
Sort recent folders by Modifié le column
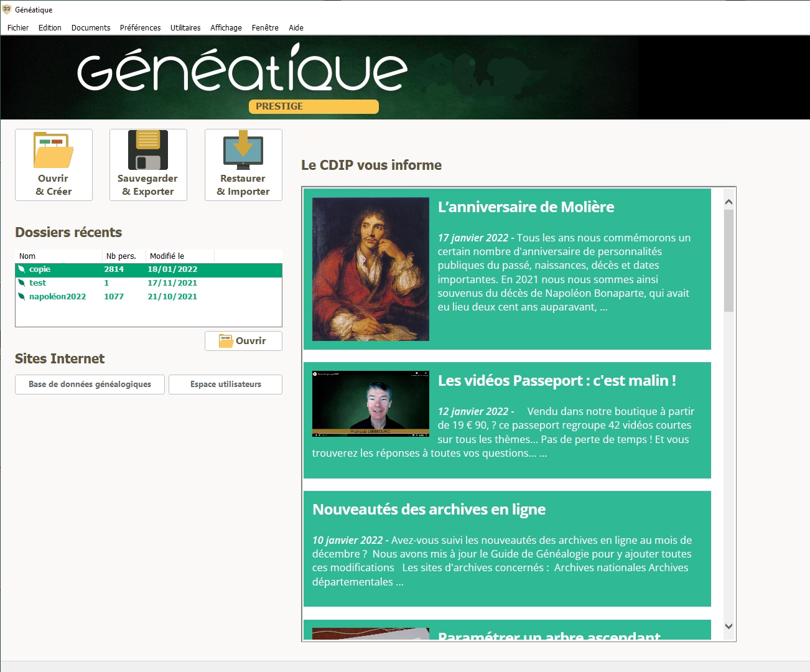click(180, 256)
